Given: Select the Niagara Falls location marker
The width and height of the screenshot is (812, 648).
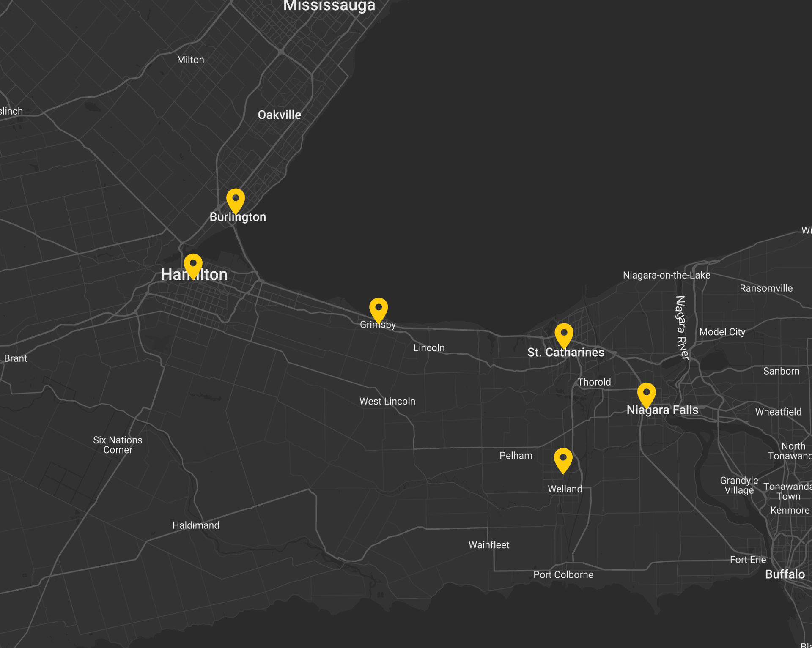Looking at the screenshot, I should pyautogui.click(x=646, y=395).
